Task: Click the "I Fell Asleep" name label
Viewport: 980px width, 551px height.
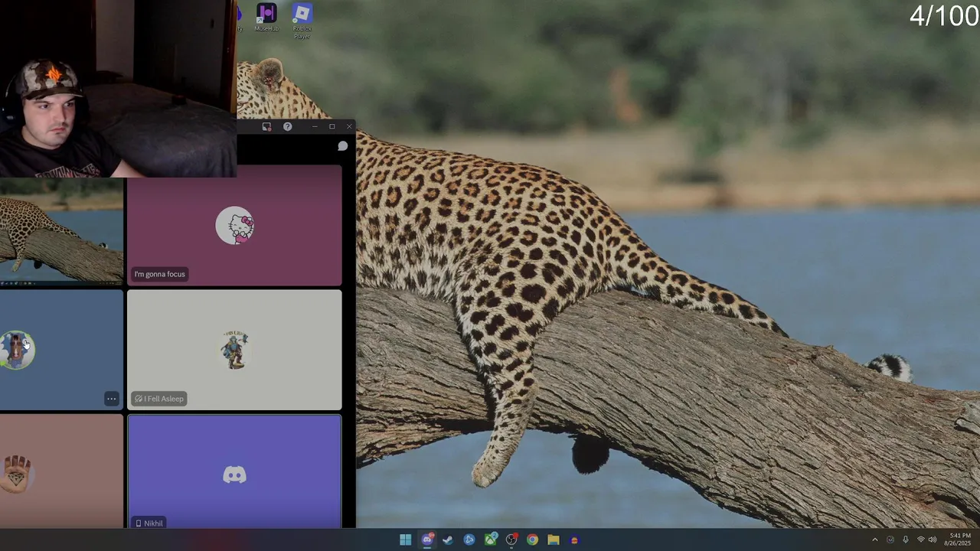Action: coord(159,399)
